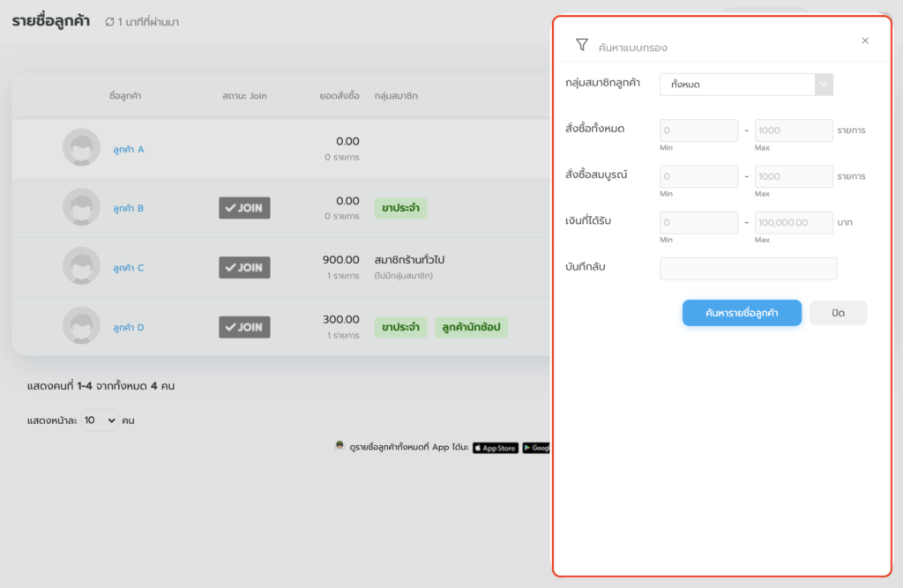Open the App Store badge link

pyautogui.click(x=496, y=448)
